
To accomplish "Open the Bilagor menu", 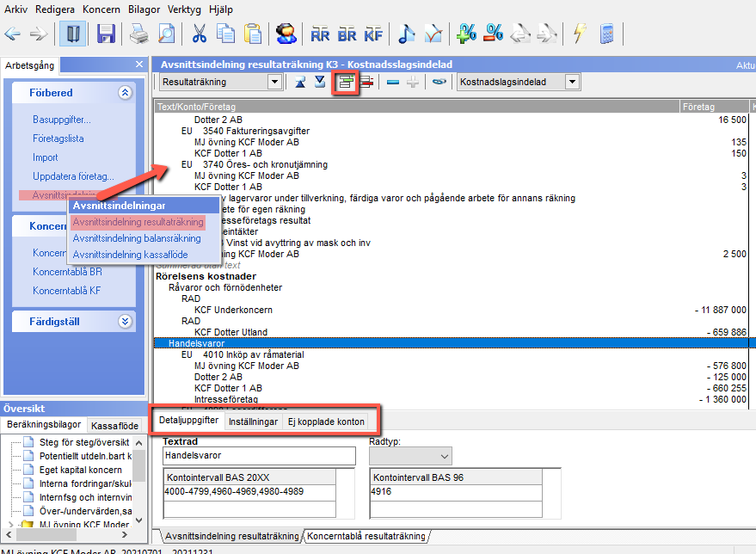I will [x=144, y=9].
